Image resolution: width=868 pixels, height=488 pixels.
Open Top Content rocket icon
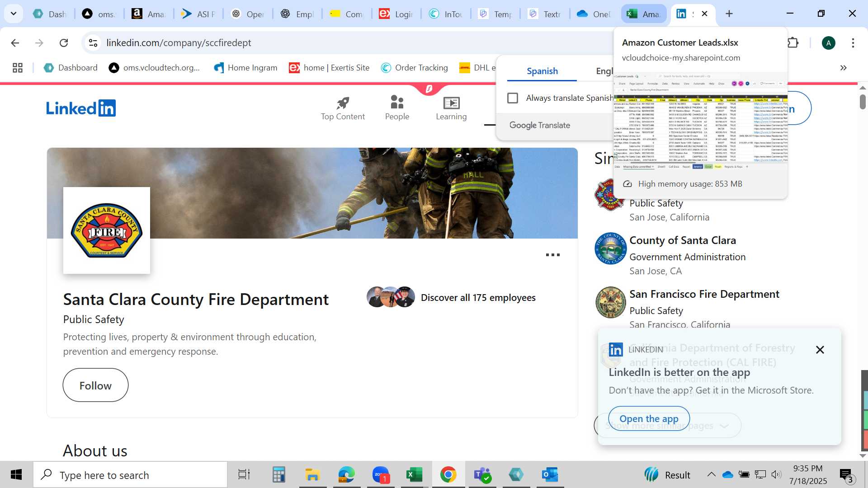(343, 109)
